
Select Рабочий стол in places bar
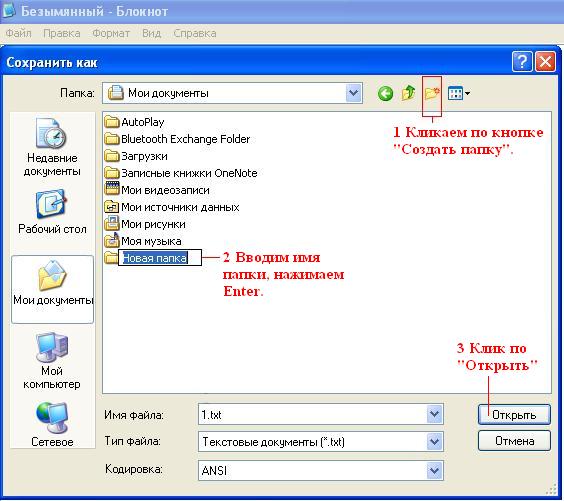tap(52, 213)
